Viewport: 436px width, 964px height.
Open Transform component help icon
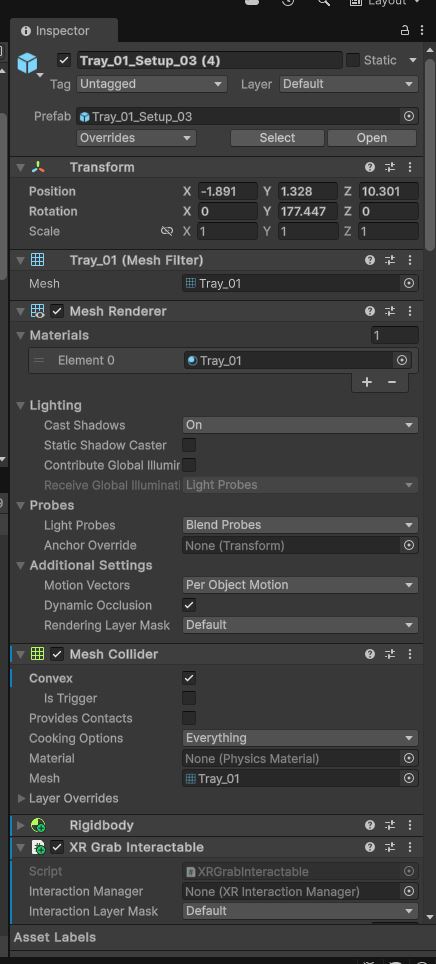coord(370,167)
